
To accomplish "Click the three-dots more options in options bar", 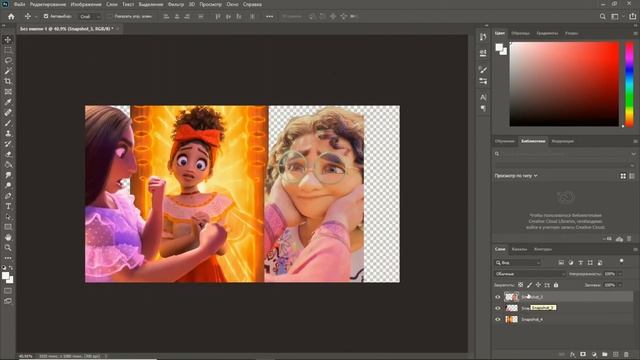I will [x=269, y=16].
